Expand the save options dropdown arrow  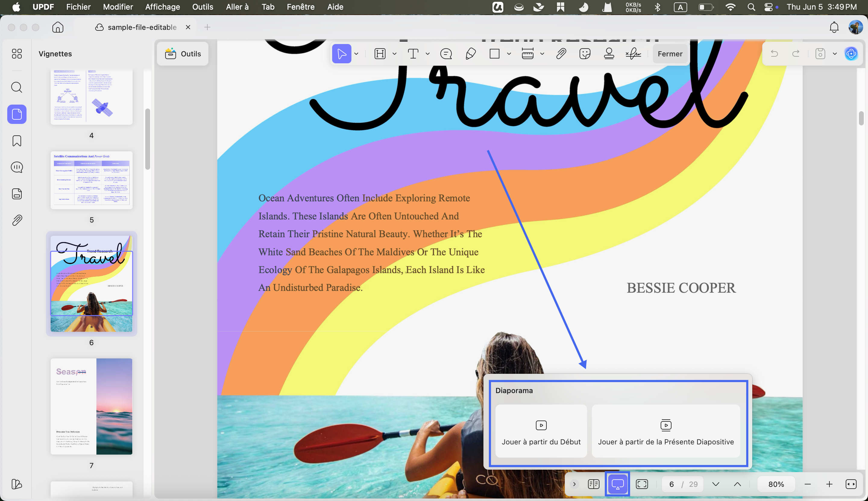(835, 54)
